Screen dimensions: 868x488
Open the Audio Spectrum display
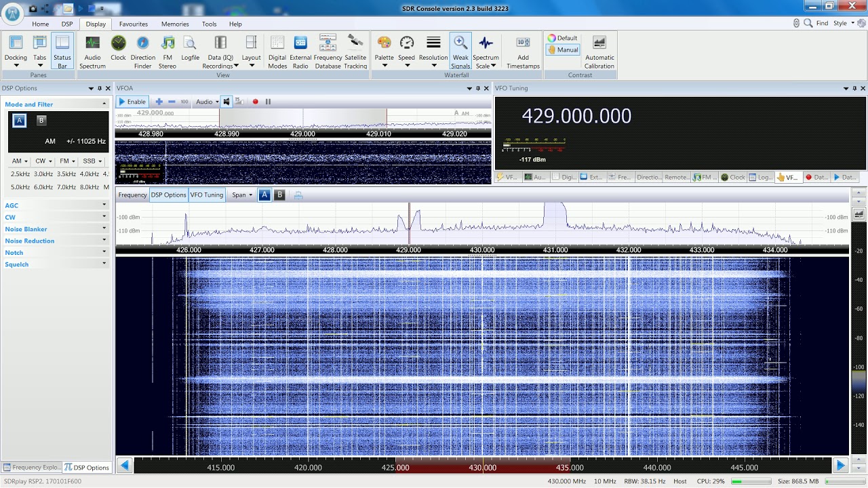pyautogui.click(x=92, y=51)
